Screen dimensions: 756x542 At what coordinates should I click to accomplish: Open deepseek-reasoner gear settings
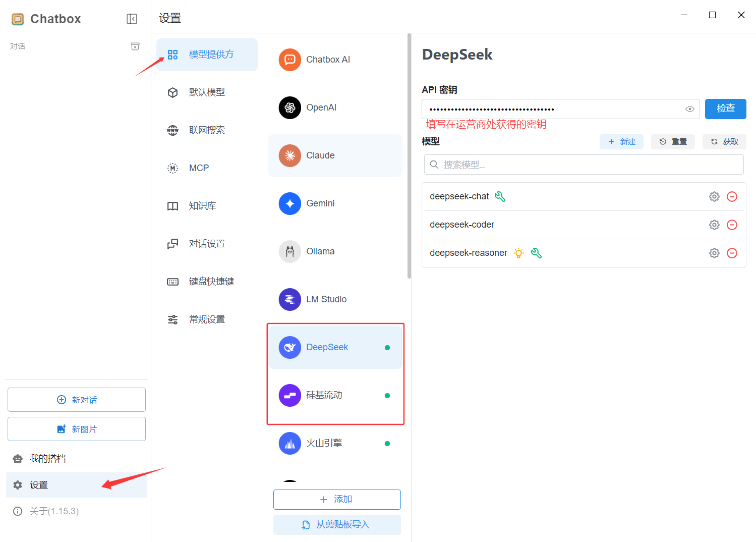[714, 253]
